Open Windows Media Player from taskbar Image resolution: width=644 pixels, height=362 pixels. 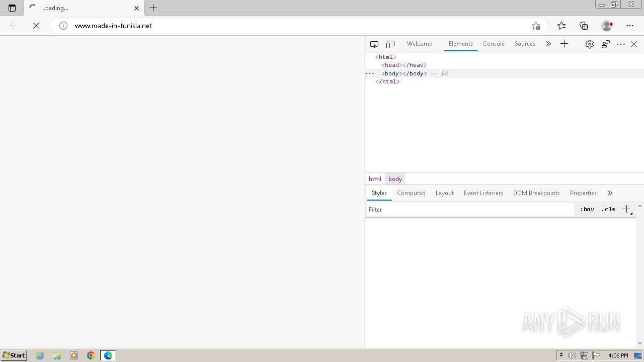[74, 355]
